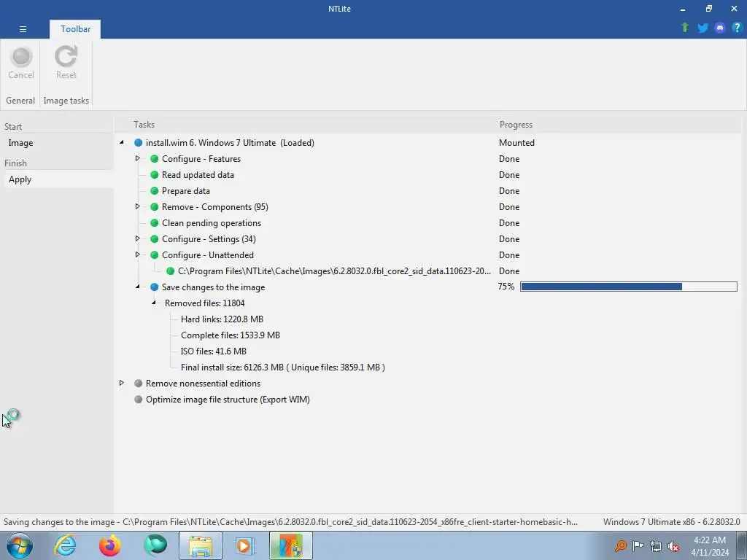Click blue status dot of install.wim row
This screenshot has height=560, width=747.
(138, 143)
